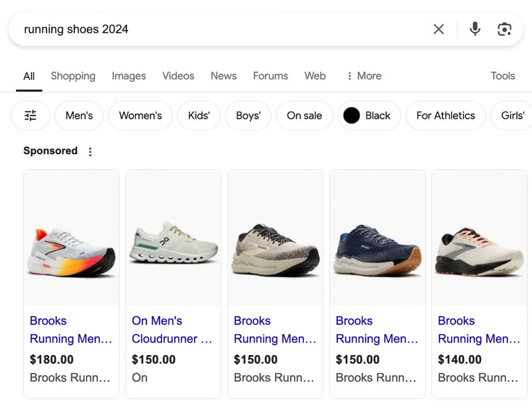Screen dimensions: 532x413
Task: Open the Tools options
Action: (x=503, y=76)
